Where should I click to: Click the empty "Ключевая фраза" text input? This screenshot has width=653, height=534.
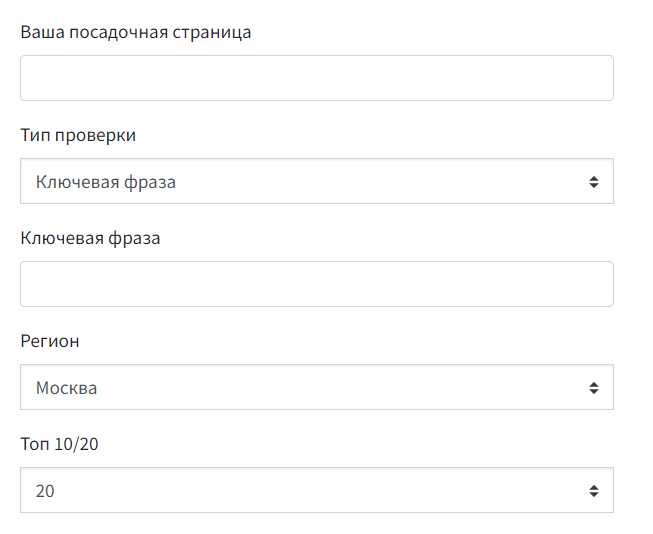pyautogui.click(x=316, y=284)
